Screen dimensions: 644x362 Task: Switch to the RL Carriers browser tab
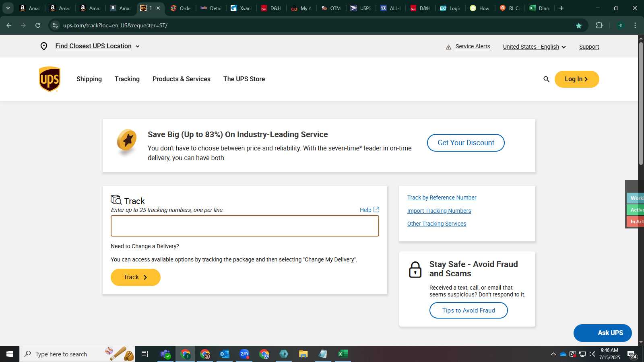pos(510,8)
